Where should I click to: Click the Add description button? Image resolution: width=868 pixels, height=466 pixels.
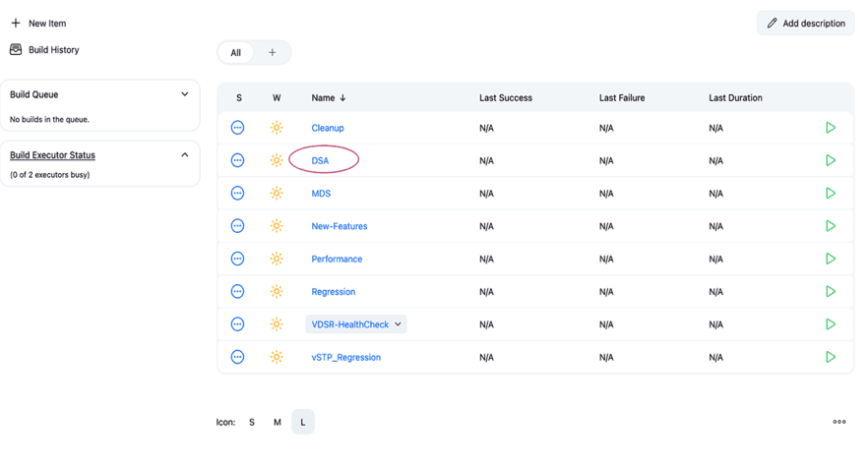point(805,23)
